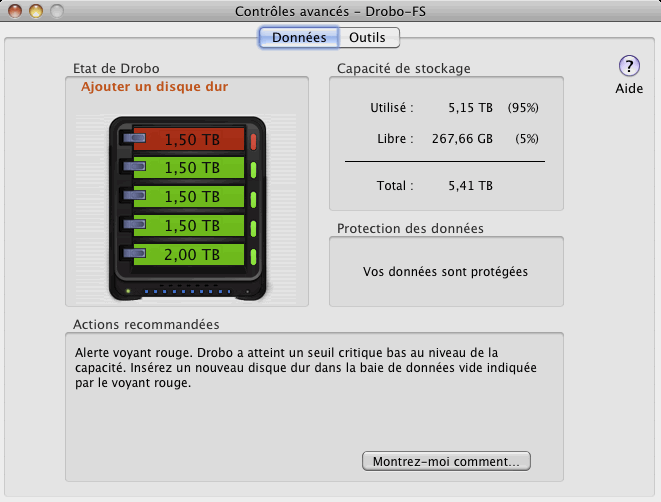Viewport: 661px width, 502px height.
Task: Click the green power LED at Drobo's base
Action: (128, 291)
